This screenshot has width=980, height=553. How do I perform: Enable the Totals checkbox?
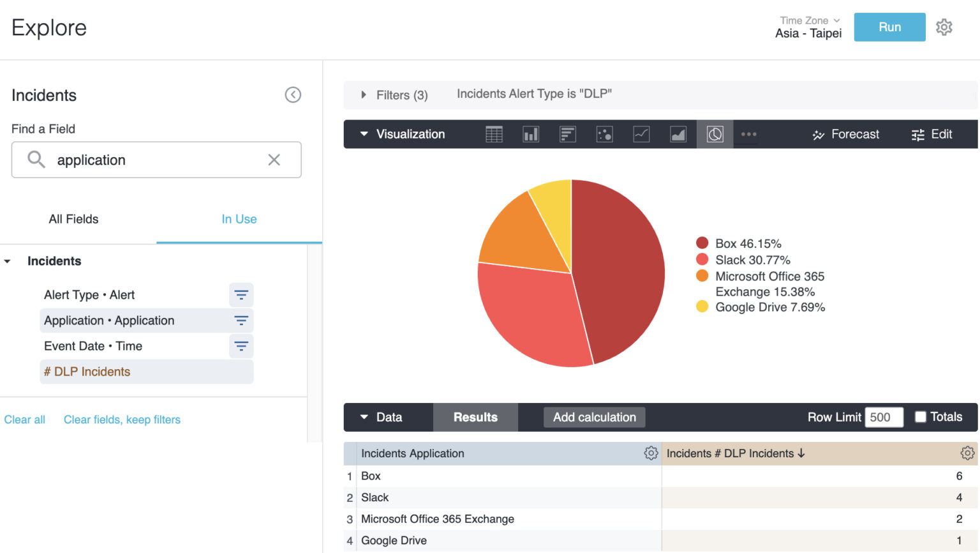pyautogui.click(x=920, y=416)
